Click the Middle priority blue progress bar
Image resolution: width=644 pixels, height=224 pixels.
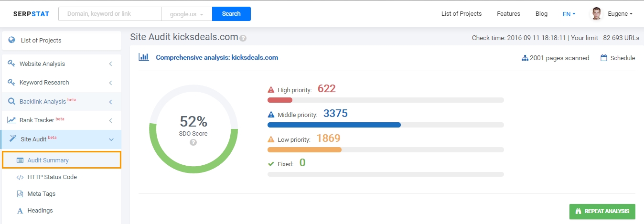[x=334, y=125]
